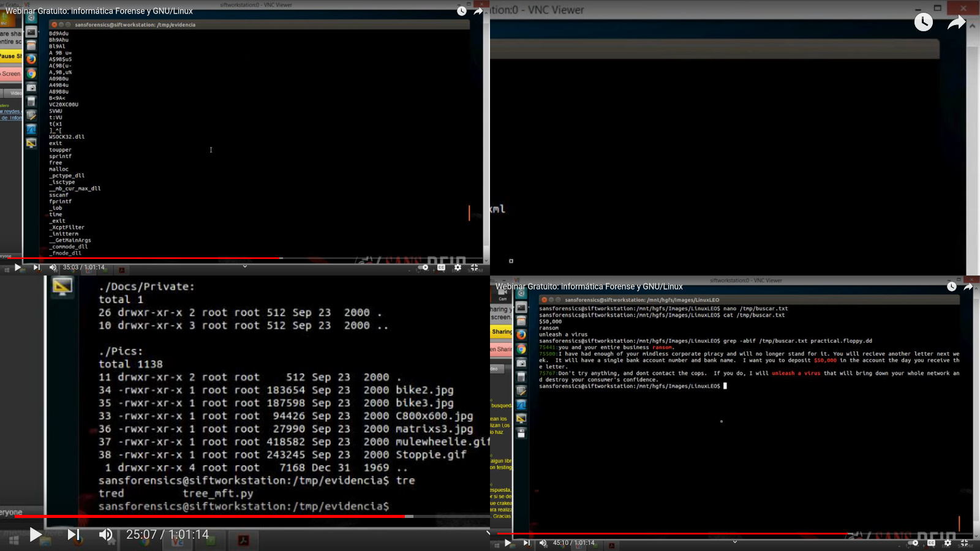Launch Wireshark from dock in 35:03 player
The height and width of the screenshot is (551, 980).
pyautogui.click(x=31, y=129)
